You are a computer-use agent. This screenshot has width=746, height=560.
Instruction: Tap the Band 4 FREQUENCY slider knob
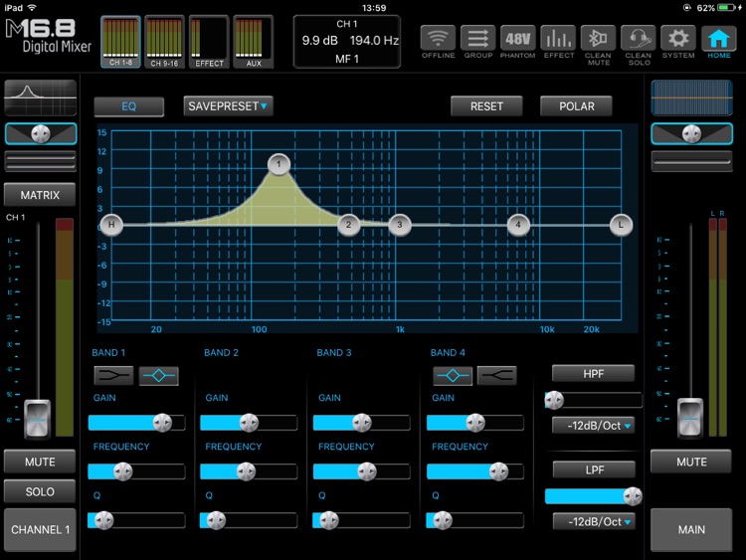(x=498, y=471)
